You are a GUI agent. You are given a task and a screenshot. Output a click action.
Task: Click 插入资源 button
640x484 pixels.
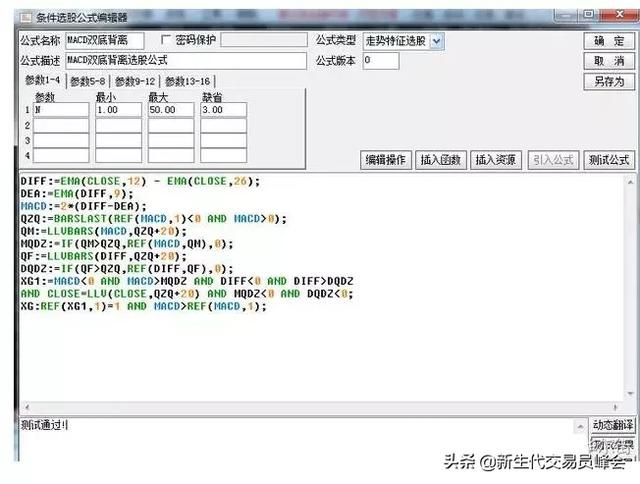tap(496, 160)
